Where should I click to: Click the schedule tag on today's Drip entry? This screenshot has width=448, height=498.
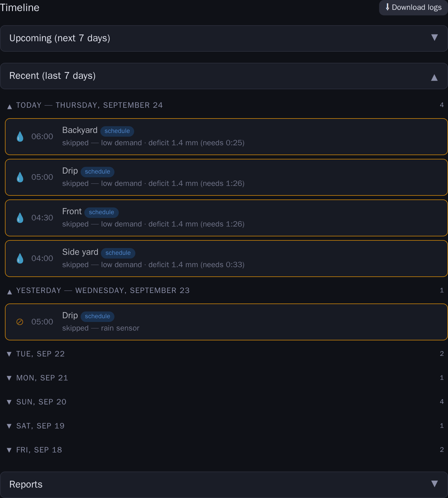coord(98,172)
